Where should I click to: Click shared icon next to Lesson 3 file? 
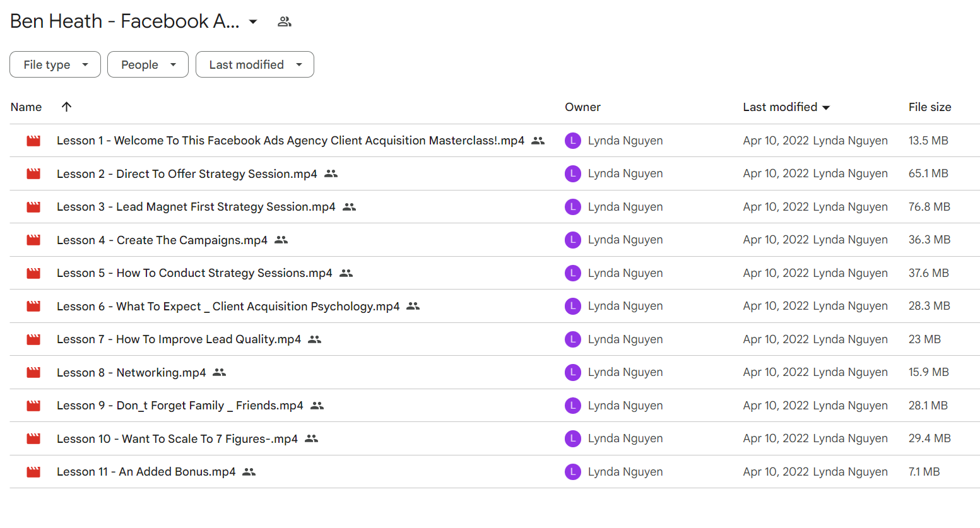[x=349, y=207]
